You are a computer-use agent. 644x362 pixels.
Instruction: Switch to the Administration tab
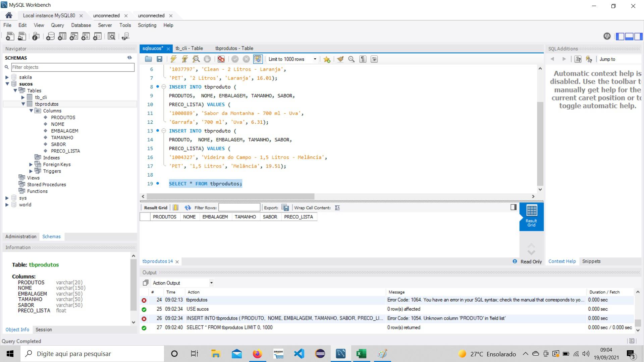pyautogui.click(x=21, y=237)
